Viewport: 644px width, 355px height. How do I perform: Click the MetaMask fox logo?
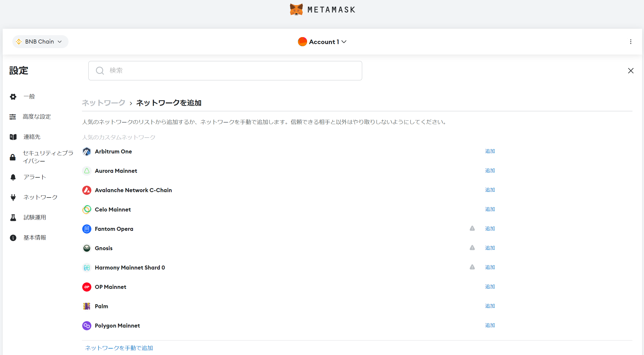point(296,10)
